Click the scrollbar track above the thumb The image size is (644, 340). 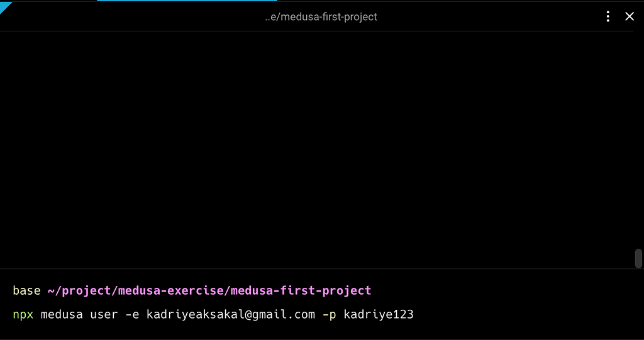pos(638,140)
